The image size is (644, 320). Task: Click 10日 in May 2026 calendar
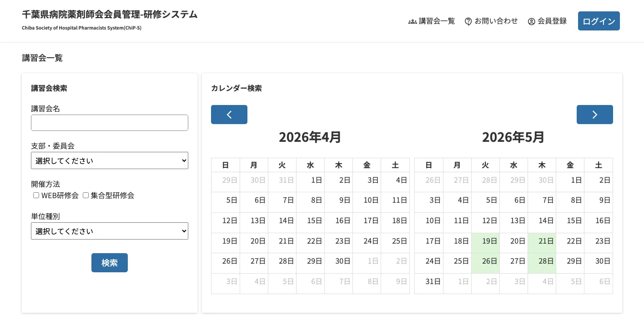tap(429, 223)
